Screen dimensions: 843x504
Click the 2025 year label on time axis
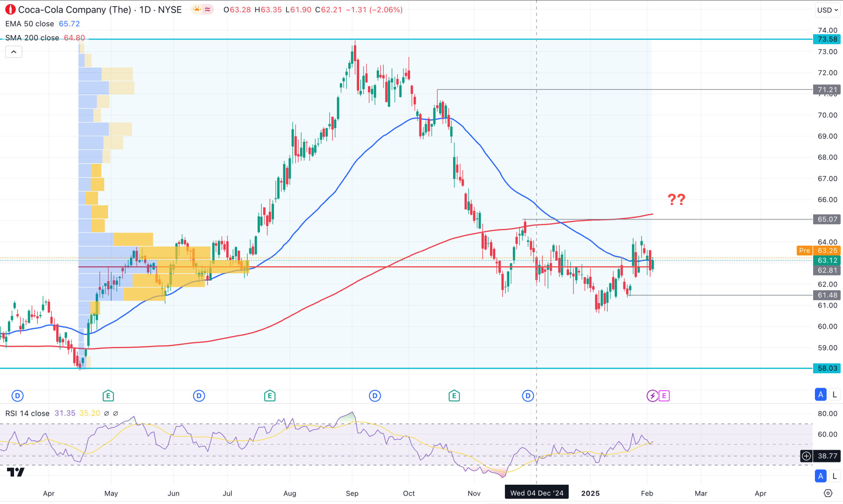[590, 493]
